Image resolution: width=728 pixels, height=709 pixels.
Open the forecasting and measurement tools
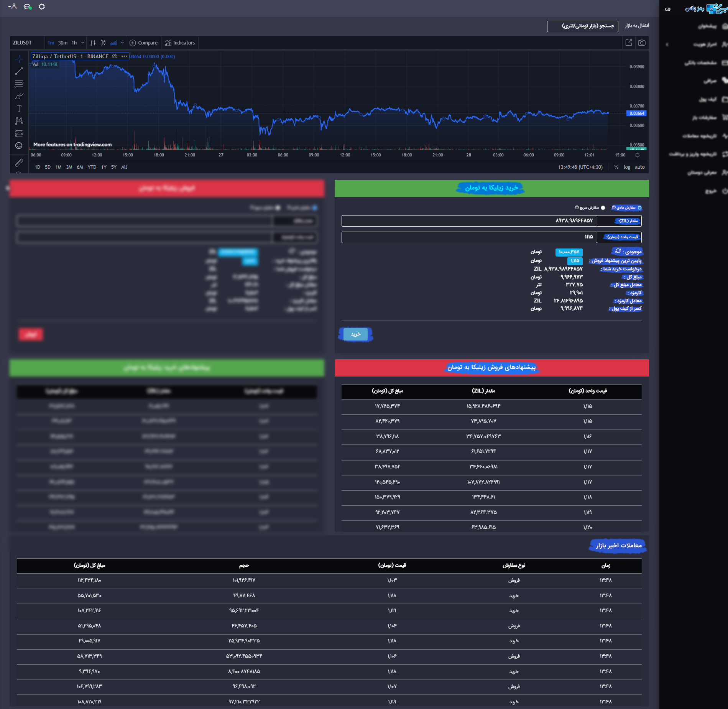point(19,133)
